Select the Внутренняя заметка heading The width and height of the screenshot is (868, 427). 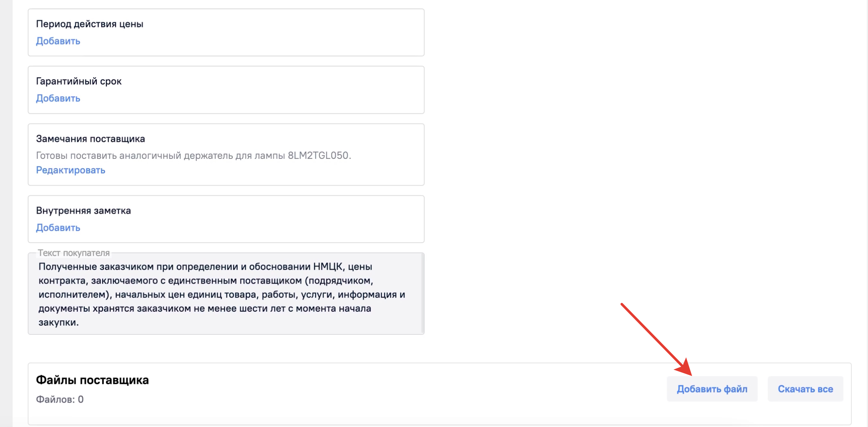click(x=83, y=210)
